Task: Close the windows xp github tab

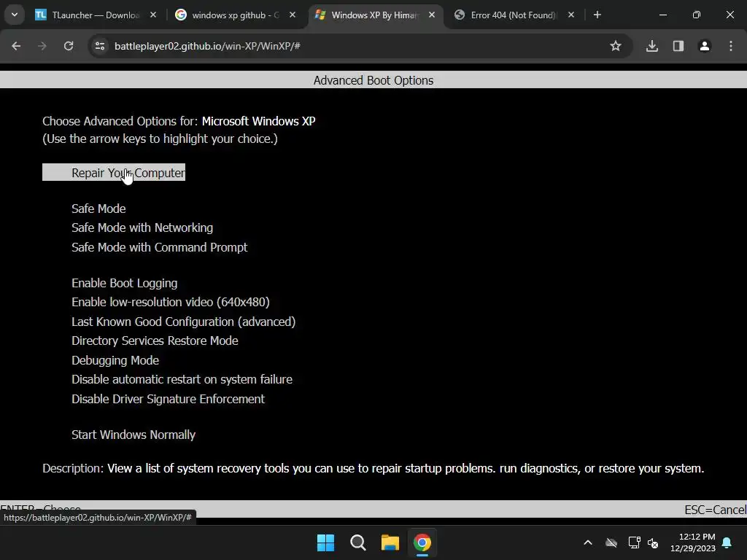Action: click(293, 15)
